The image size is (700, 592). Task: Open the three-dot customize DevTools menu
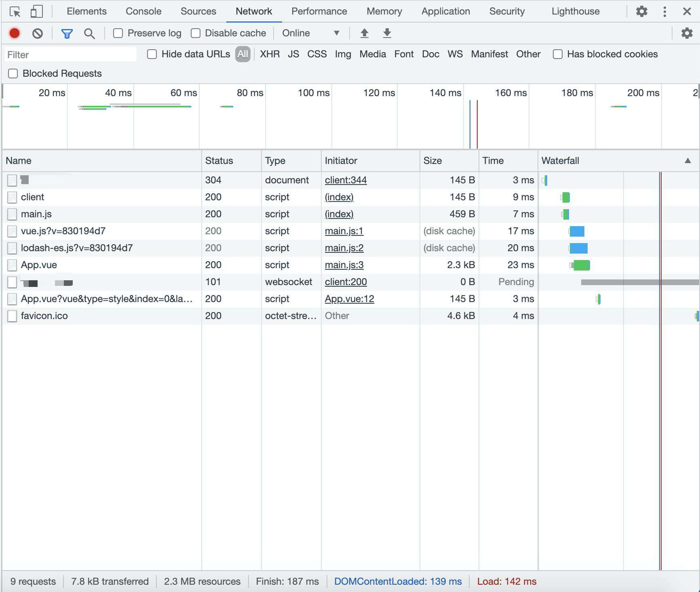click(x=665, y=11)
